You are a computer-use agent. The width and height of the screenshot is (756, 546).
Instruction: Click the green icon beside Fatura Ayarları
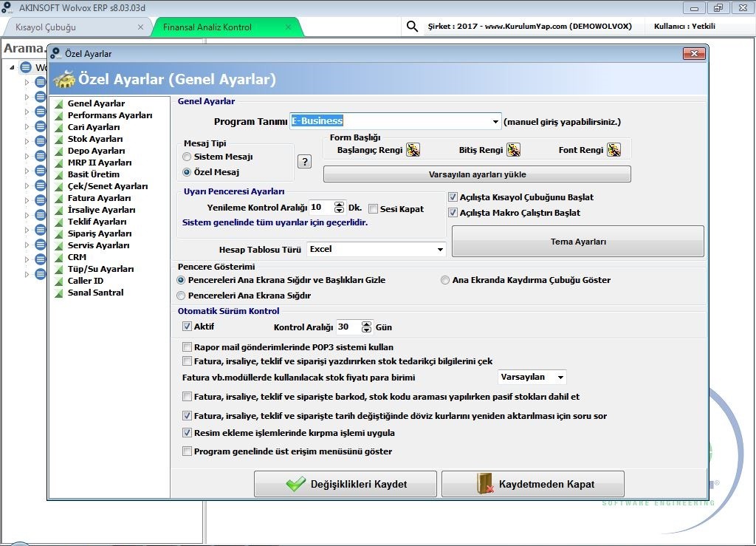point(59,198)
